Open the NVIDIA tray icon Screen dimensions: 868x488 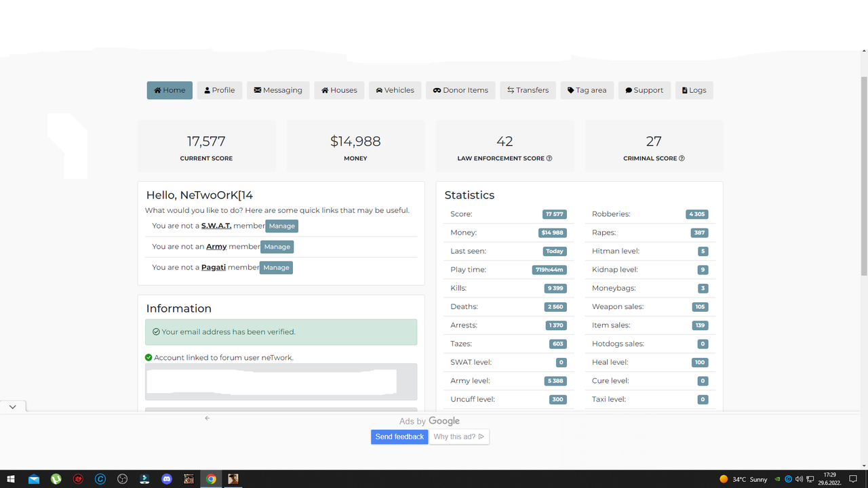[x=778, y=479]
